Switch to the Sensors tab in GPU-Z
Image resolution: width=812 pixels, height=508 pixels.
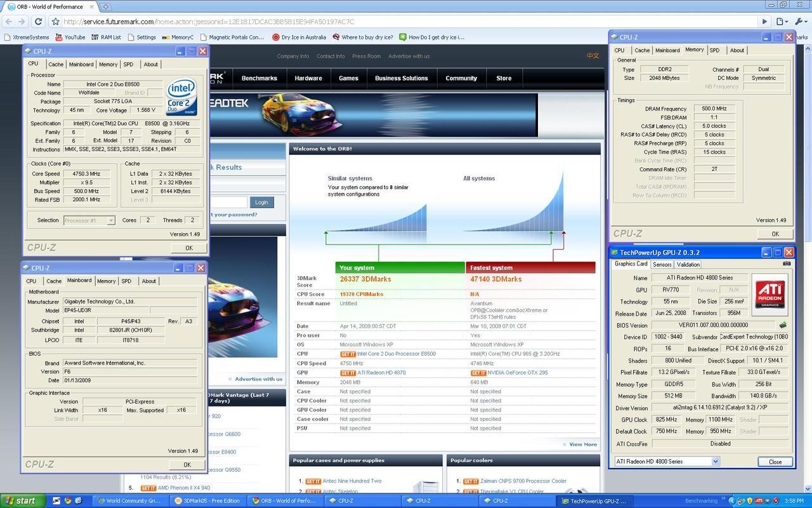(662, 264)
